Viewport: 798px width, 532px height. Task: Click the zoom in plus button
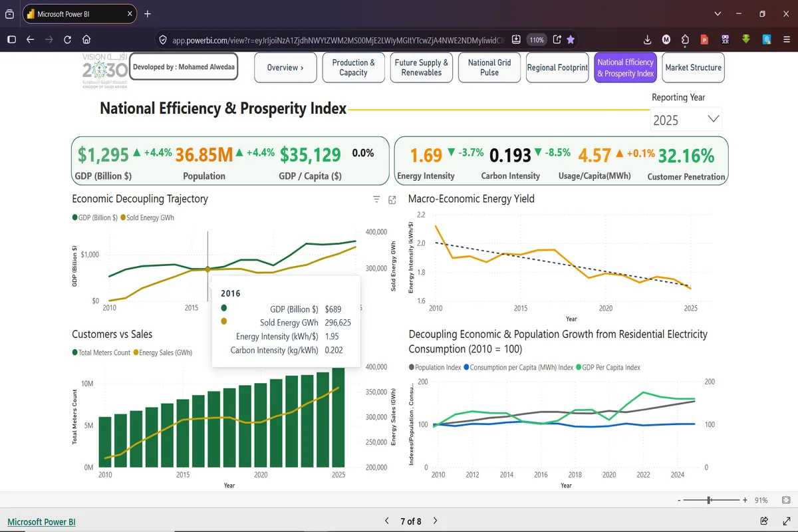coord(745,500)
